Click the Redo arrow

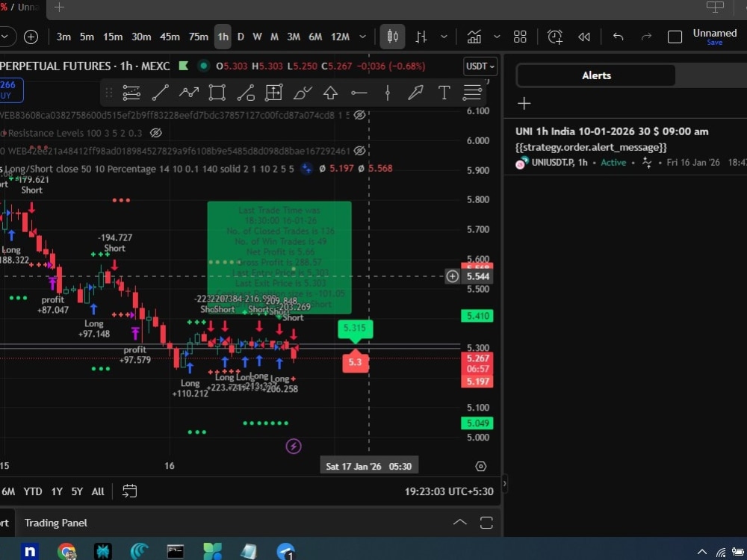coord(646,37)
